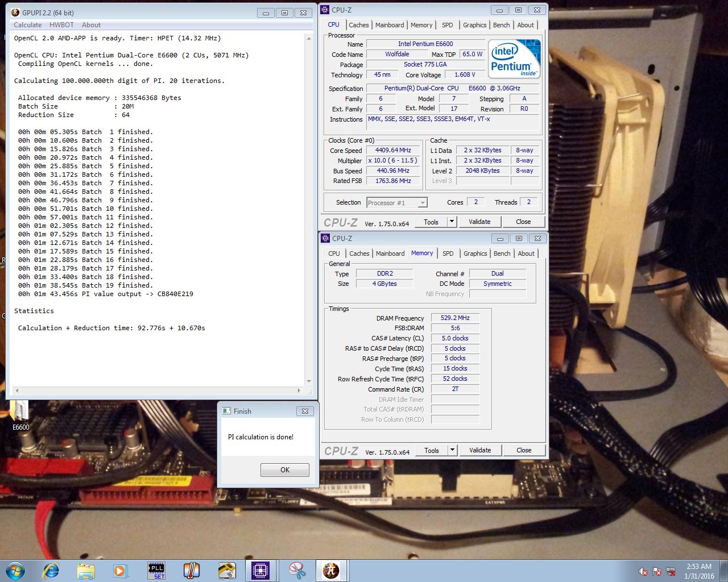The width and height of the screenshot is (728, 582).
Task: Click the Intel Pentium inside logo
Action: [x=514, y=59]
